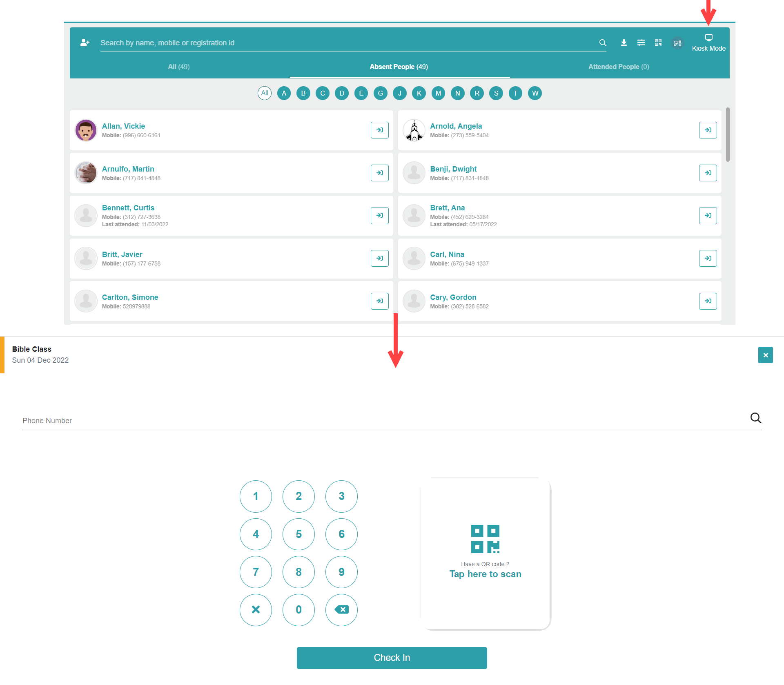Open Carl, Nina profile name
The width and height of the screenshot is (784, 685).
click(447, 254)
